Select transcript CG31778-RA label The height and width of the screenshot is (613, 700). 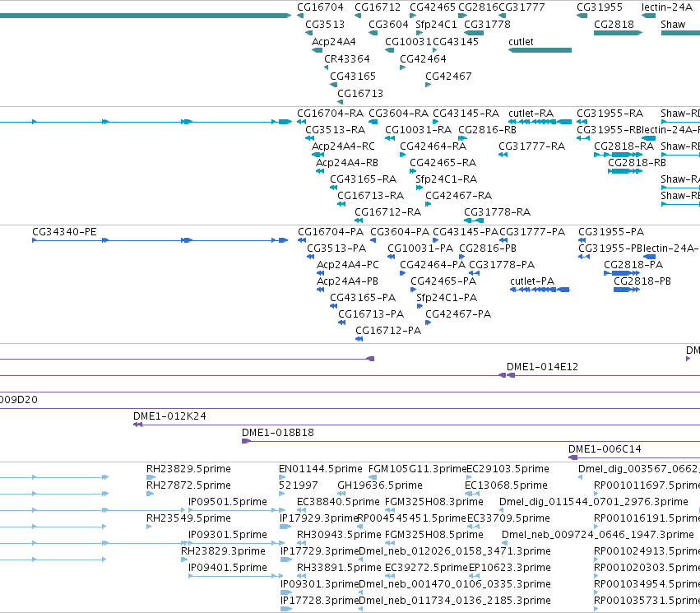497,212
